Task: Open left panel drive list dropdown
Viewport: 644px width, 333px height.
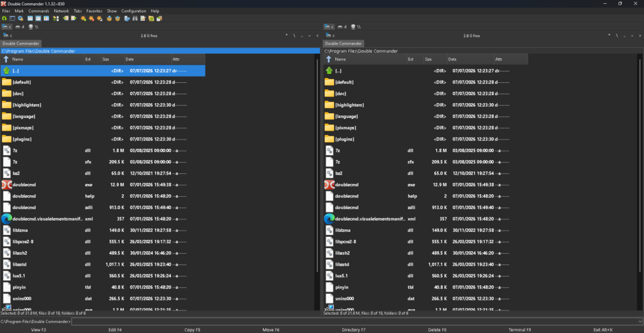Action: click(x=8, y=36)
